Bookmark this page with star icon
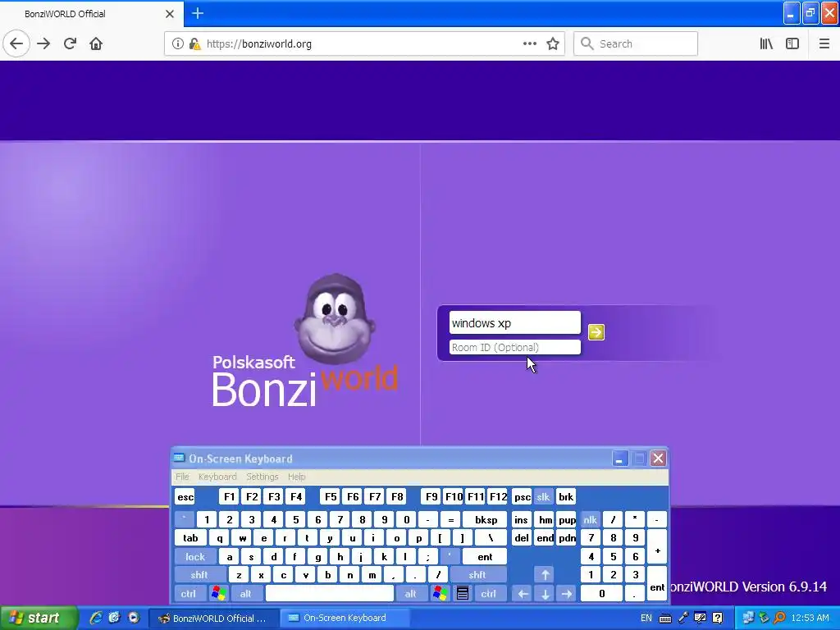 553,44
